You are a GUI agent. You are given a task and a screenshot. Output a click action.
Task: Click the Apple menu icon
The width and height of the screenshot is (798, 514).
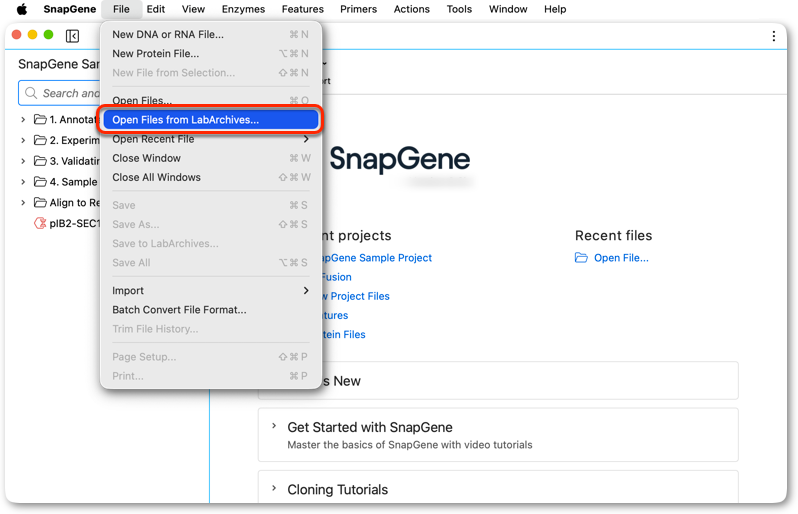point(22,9)
